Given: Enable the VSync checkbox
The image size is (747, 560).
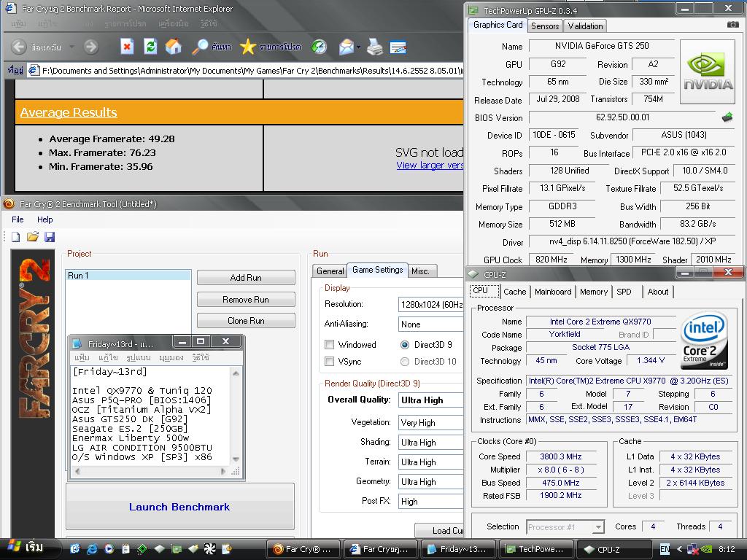Looking at the screenshot, I should pos(329,362).
